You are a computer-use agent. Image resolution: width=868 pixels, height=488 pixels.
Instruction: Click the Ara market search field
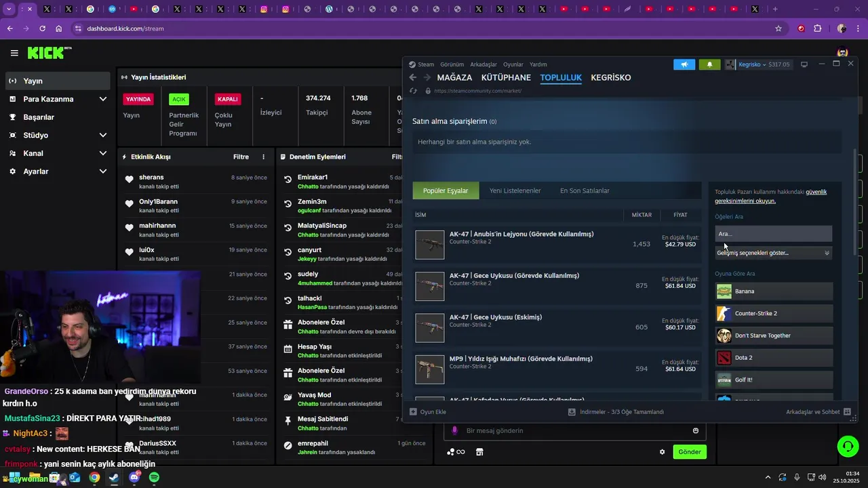(773, 234)
